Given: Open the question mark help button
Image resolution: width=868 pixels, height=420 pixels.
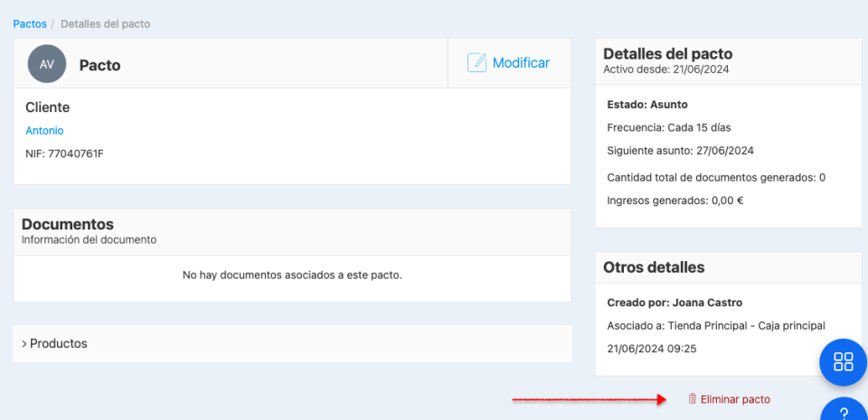Looking at the screenshot, I should coord(844,413).
